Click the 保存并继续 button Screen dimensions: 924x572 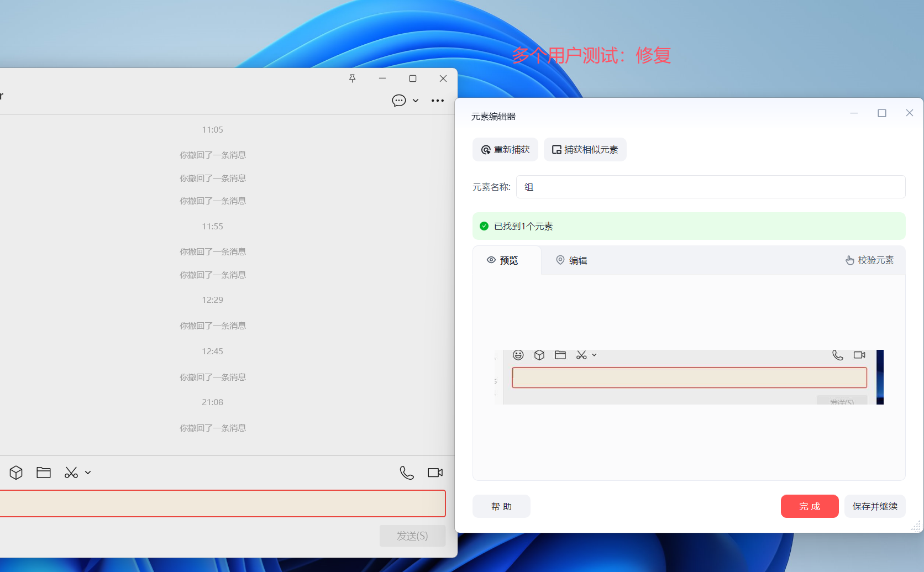875,506
